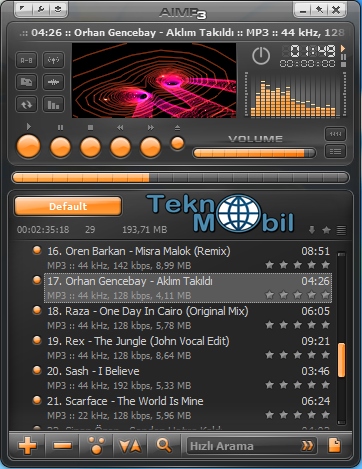This screenshot has width=362, height=469.
Task: Add files with the plus icon
Action: 27,446
